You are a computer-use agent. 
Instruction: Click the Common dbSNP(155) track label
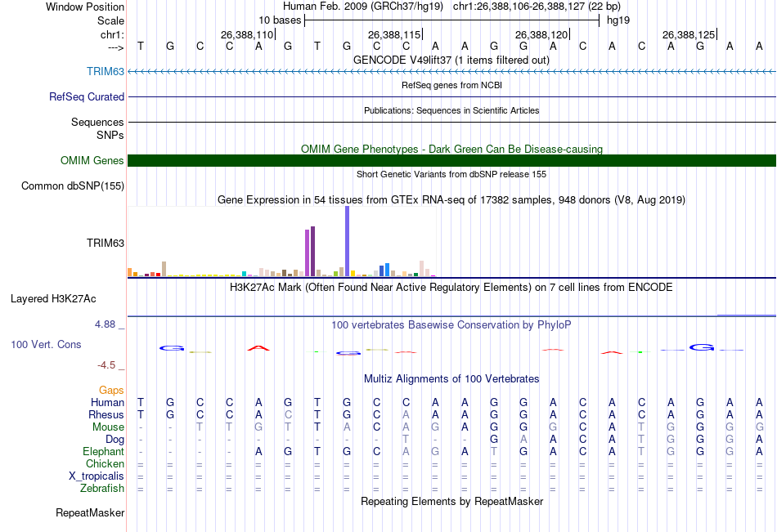click(73, 186)
